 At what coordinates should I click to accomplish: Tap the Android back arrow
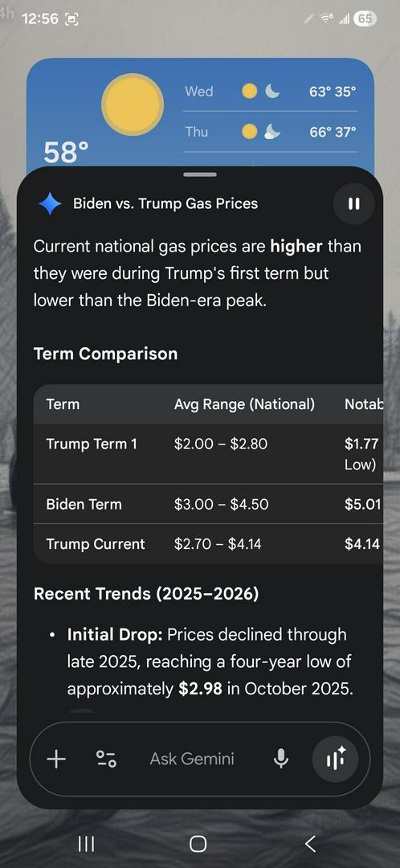tap(310, 844)
